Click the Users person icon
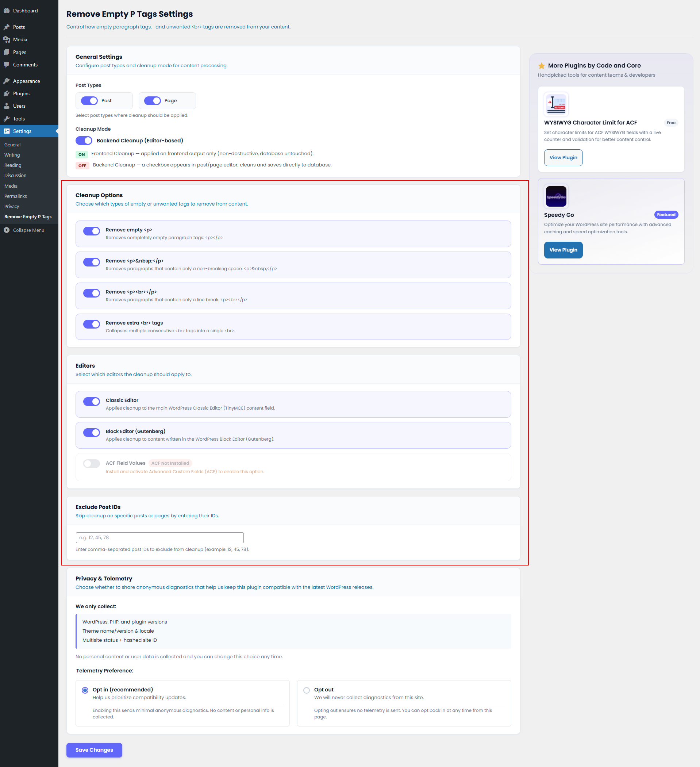This screenshot has height=767, width=700. [7, 106]
